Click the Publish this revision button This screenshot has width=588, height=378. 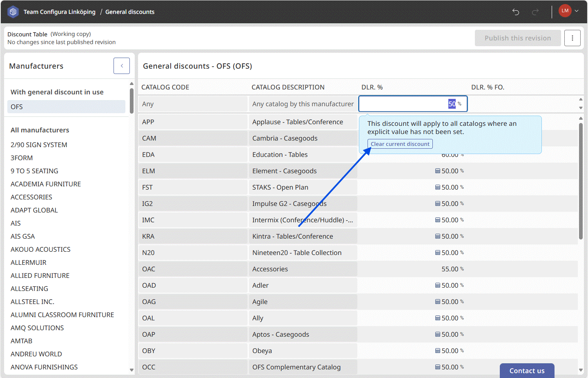point(518,38)
